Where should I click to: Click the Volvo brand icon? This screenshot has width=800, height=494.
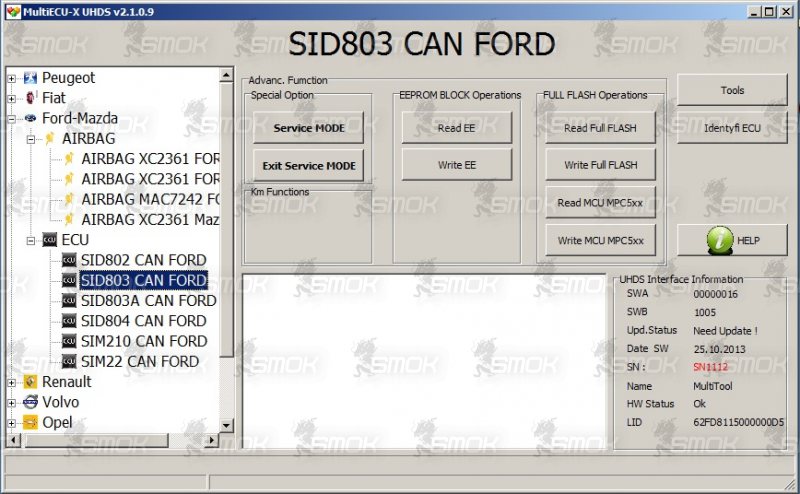[31, 402]
